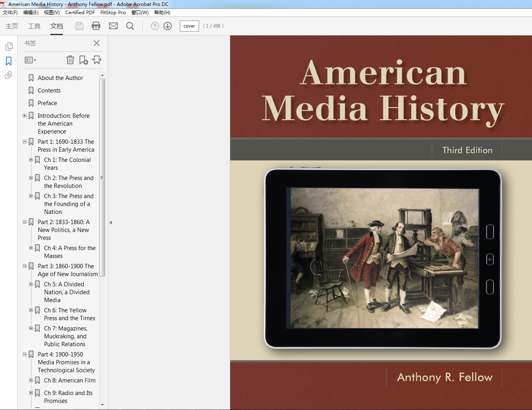Switch to the 主页 tab
This screenshot has width=532, height=410.
(12, 26)
